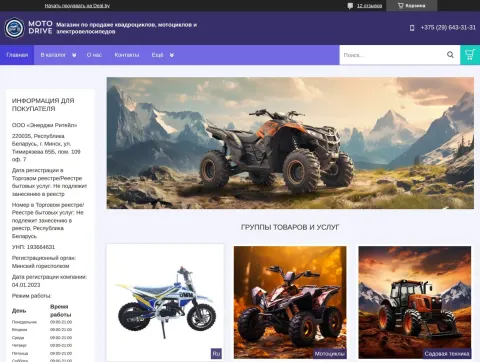Open the Ещё menu item
480x362 pixels.
[x=157, y=55]
